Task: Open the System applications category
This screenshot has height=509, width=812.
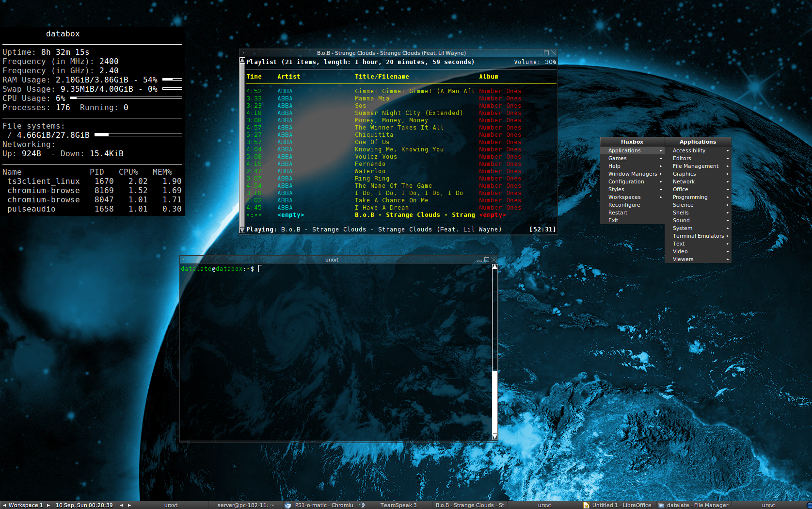Action: click(698, 228)
